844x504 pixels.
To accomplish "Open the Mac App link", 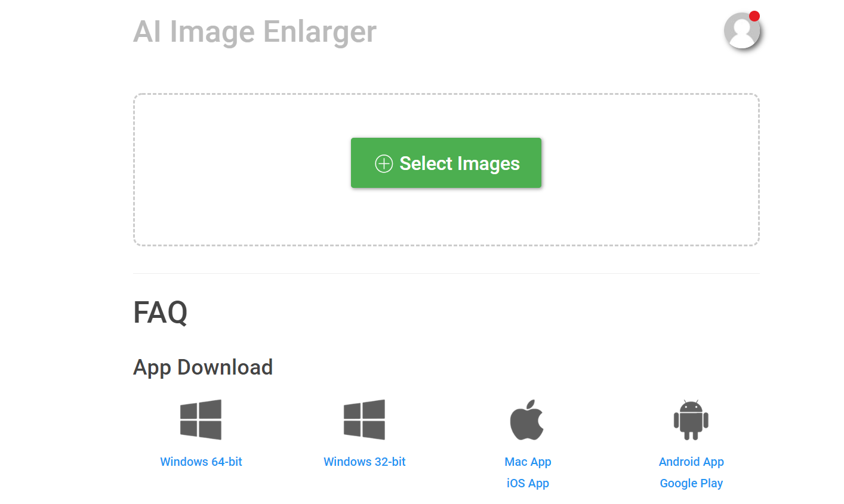I will pos(528,462).
